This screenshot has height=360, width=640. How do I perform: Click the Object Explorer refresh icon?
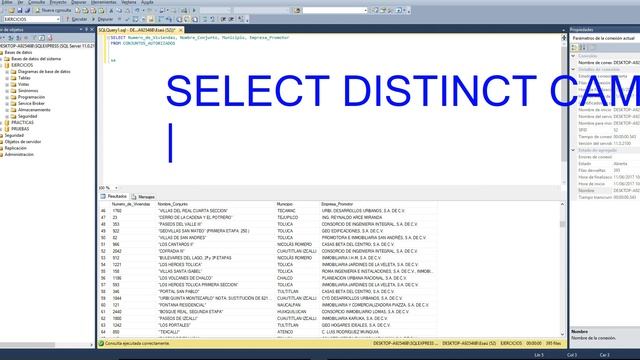[42, 38]
